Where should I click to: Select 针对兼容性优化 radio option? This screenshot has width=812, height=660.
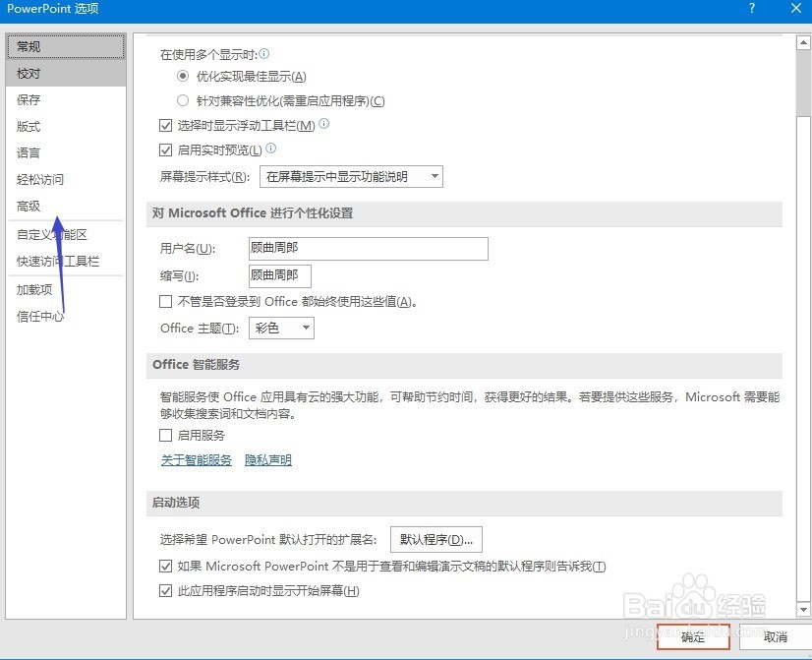[x=183, y=100]
